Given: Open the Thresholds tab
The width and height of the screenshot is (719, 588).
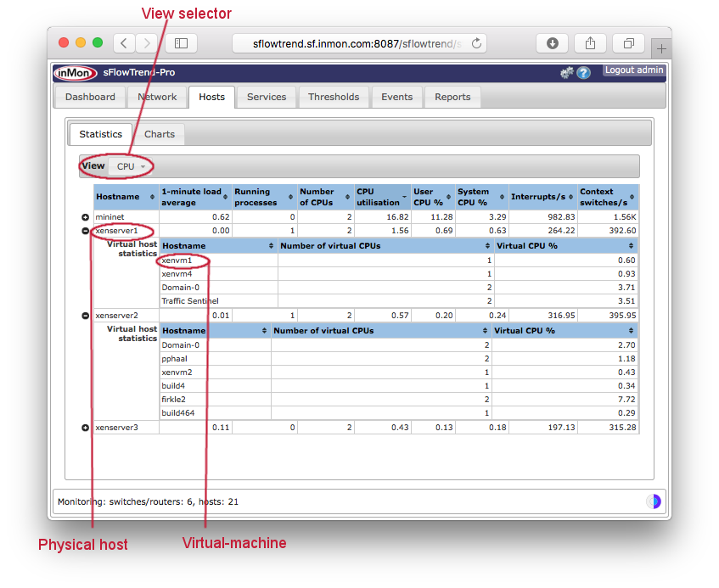Looking at the screenshot, I should [334, 97].
